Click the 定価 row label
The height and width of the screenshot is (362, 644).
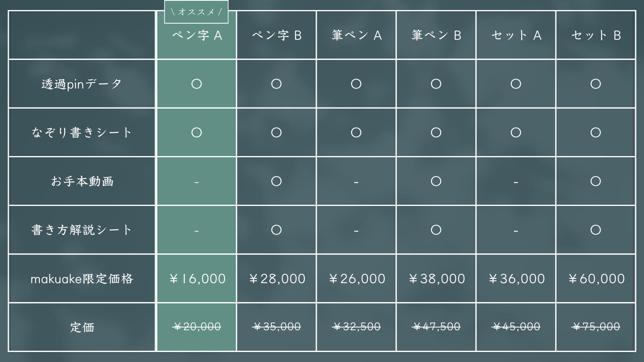[82, 327]
